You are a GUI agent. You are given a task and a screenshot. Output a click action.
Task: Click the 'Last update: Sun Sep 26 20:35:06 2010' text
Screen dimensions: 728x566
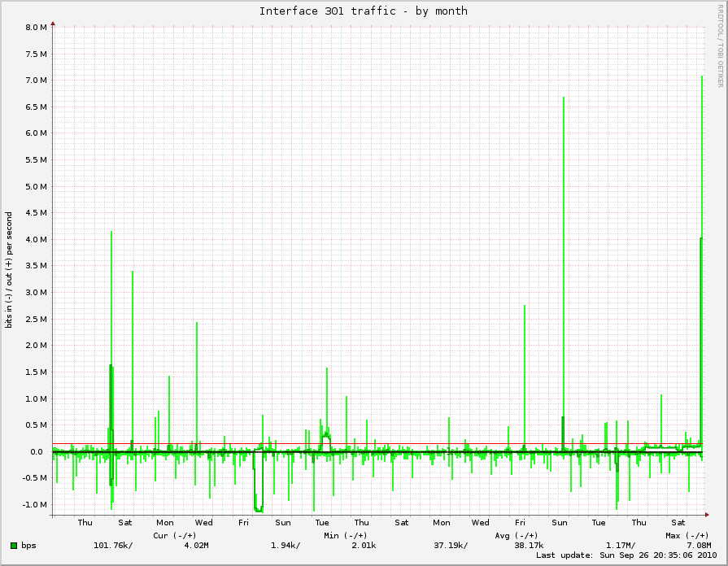click(626, 555)
